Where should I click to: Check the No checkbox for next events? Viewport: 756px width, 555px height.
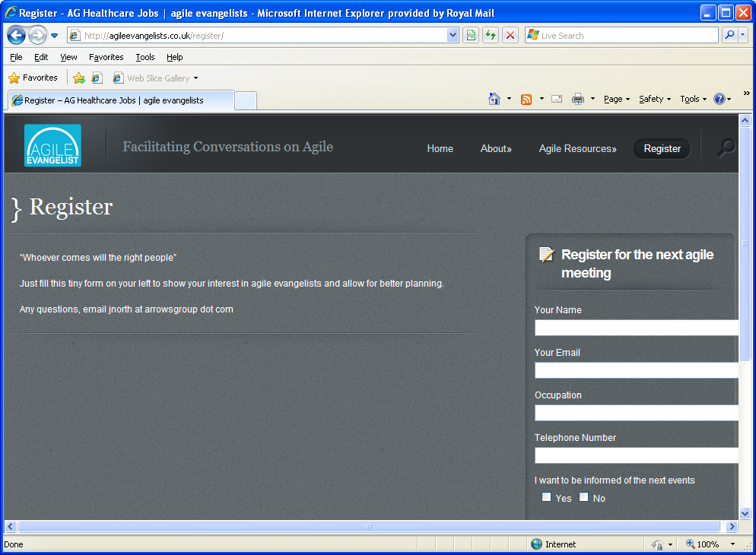(x=584, y=496)
